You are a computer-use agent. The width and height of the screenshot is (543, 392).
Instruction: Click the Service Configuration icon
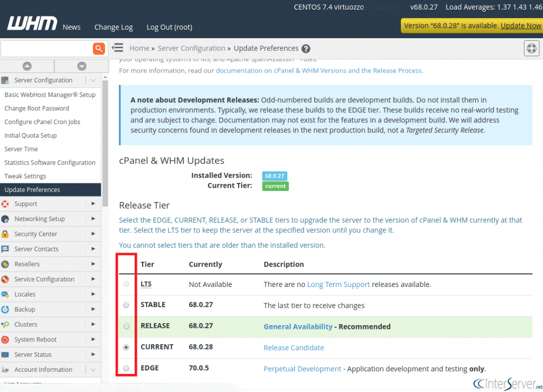point(5,279)
